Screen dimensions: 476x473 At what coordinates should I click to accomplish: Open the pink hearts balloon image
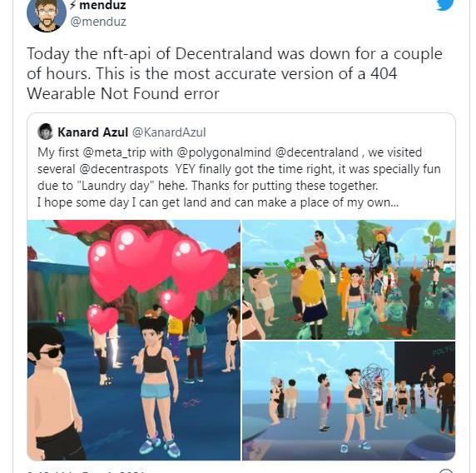pyautogui.click(x=134, y=340)
